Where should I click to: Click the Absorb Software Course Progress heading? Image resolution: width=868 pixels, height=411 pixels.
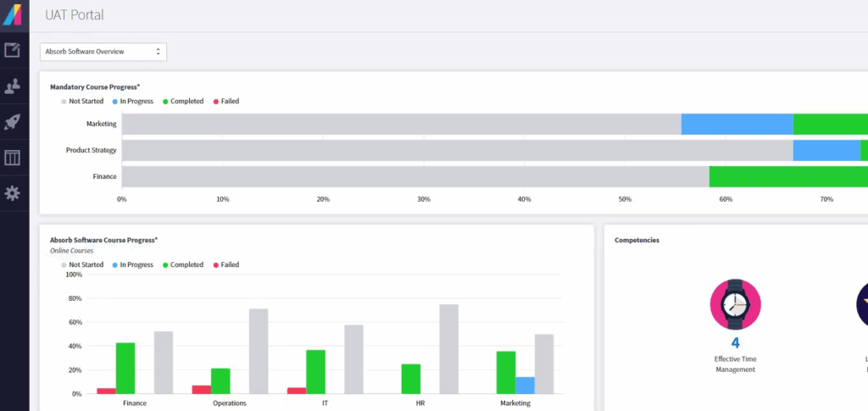[103, 240]
